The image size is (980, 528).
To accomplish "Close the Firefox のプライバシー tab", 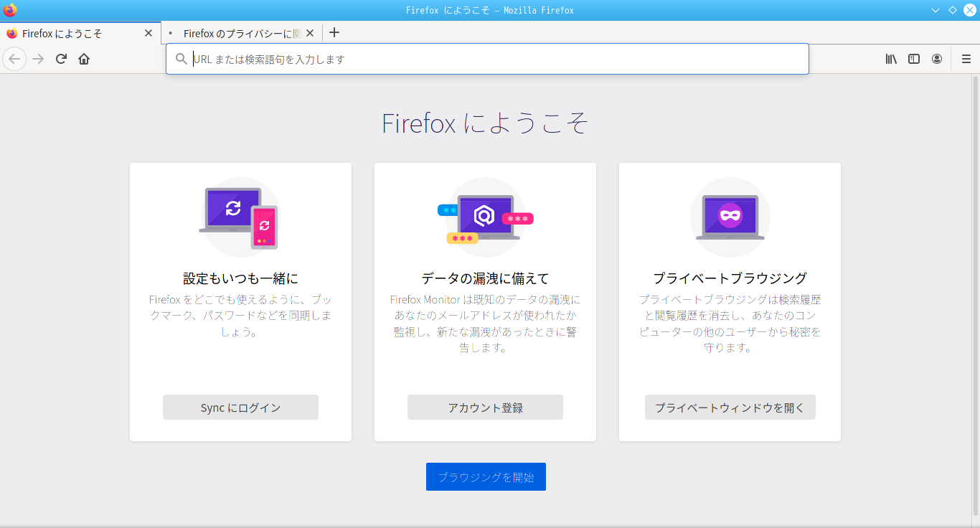I will (x=310, y=33).
